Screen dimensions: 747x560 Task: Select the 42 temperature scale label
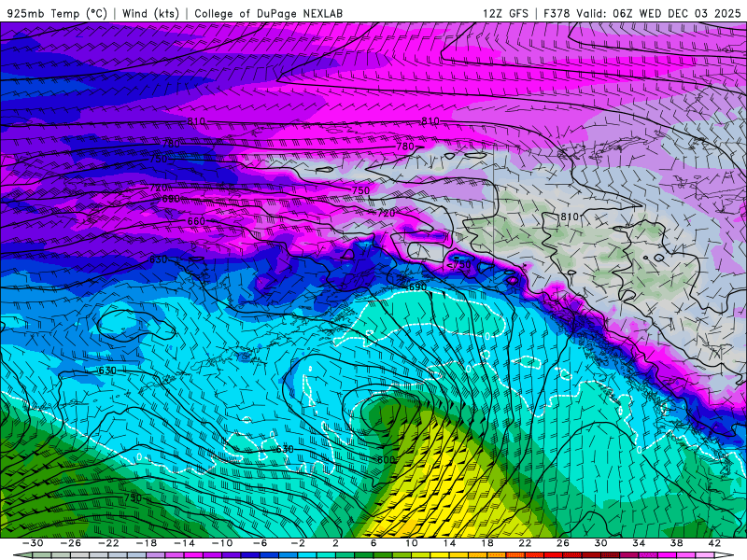pyautogui.click(x=714, y=543)
